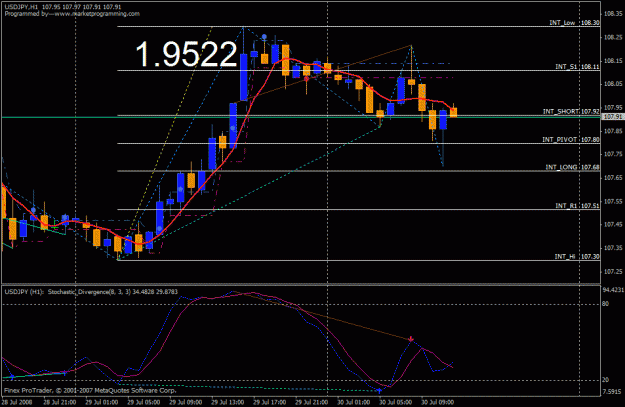Click the 80 level on stochastic scale
The image size is (625, 407).
[x=605, y=304]
